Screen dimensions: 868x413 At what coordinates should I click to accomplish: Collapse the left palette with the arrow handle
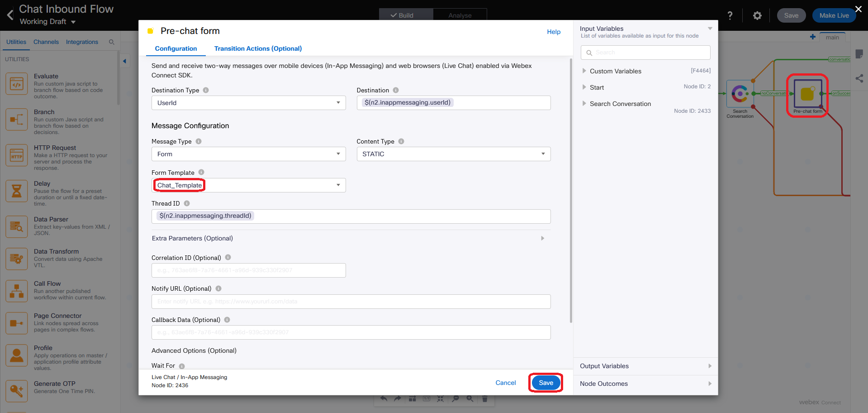tap(124, 61)
